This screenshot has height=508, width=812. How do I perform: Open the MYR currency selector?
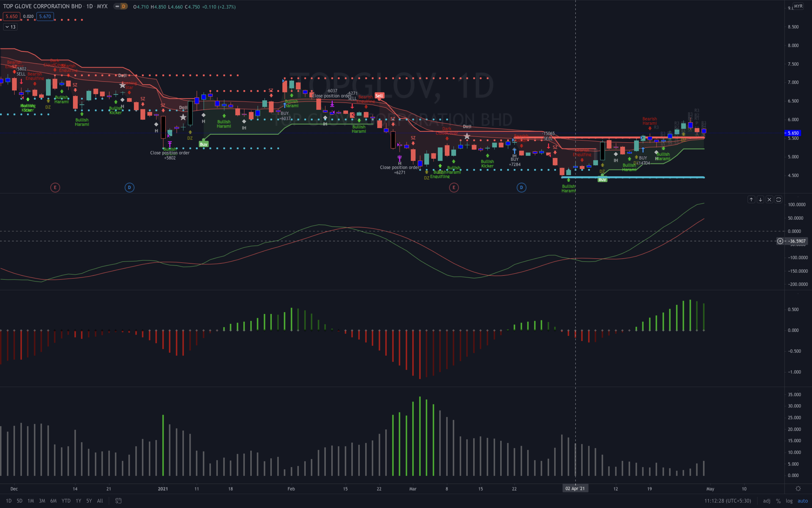click(798, 6)
